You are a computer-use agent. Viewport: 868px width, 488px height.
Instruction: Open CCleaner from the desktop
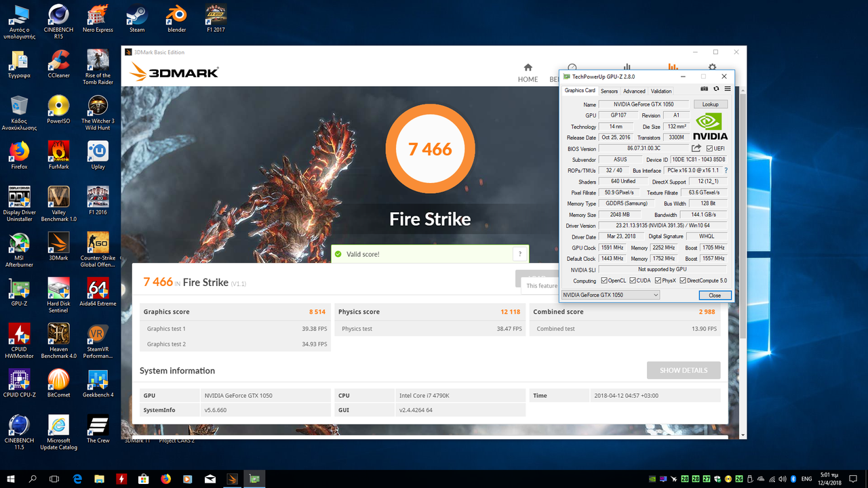(58, 64)
